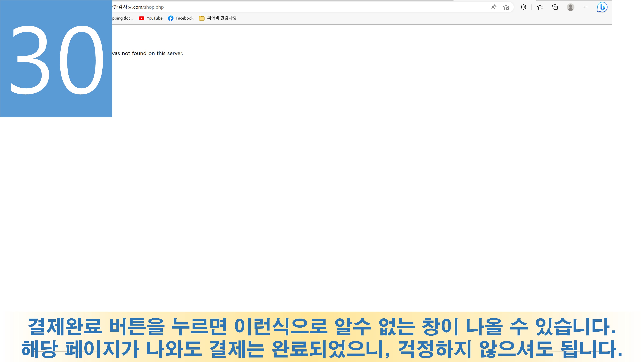Click the profile avatar icon

[x=570, y=7]
